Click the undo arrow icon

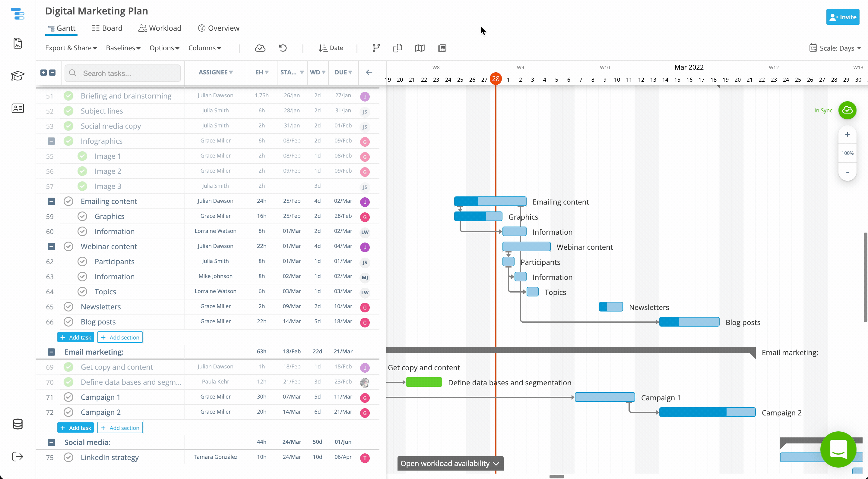[283, 48]
